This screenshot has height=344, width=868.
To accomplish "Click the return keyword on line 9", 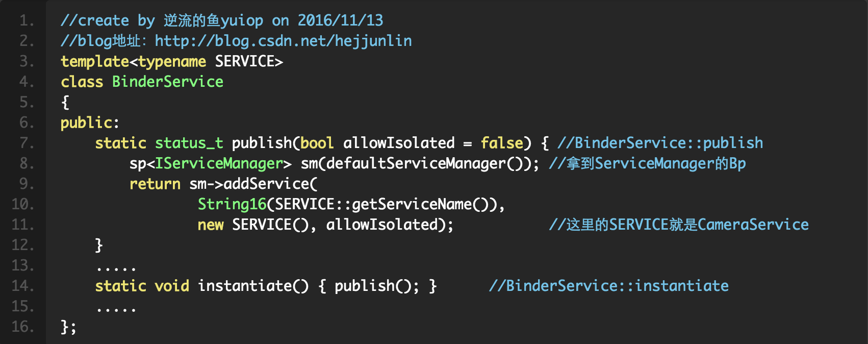I will coord(155,184).
